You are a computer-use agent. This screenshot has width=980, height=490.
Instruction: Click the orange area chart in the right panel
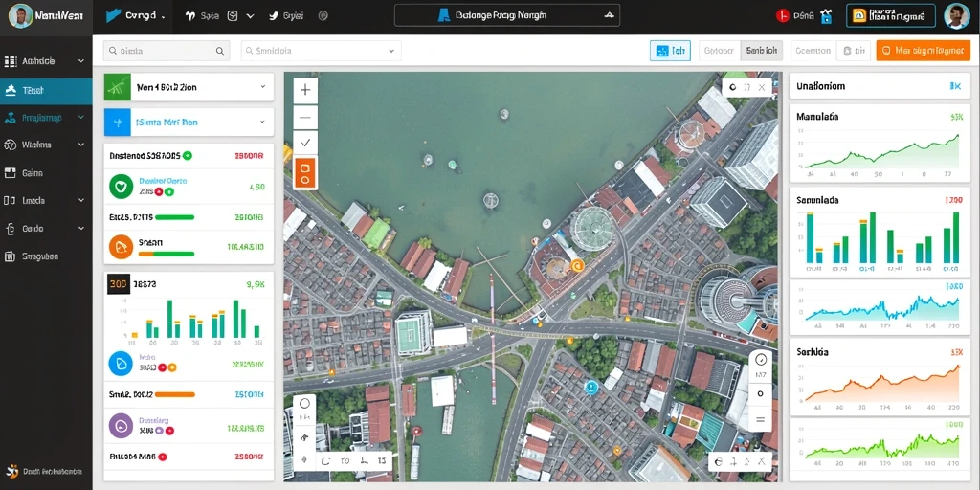(x=881, y=383)
